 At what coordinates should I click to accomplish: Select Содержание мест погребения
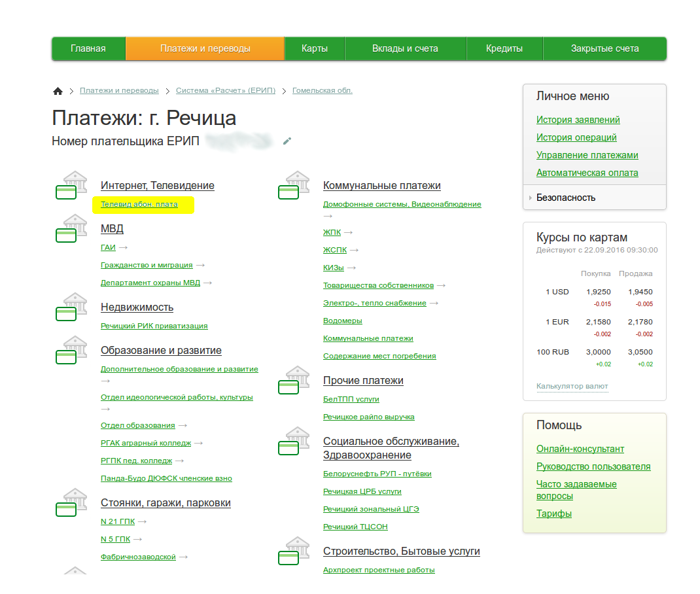click(379, 356)
